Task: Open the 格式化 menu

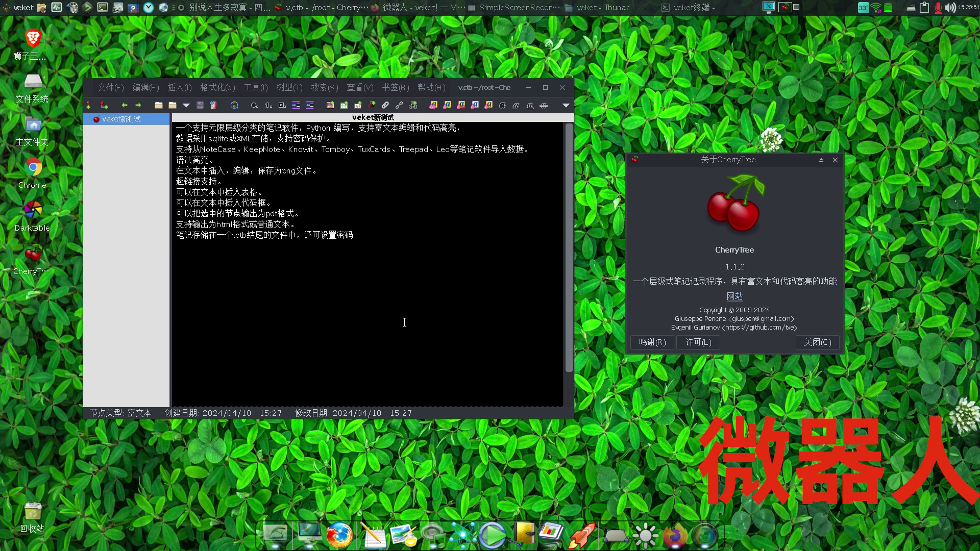Action: pyautogui.click(x=216, y=87)
